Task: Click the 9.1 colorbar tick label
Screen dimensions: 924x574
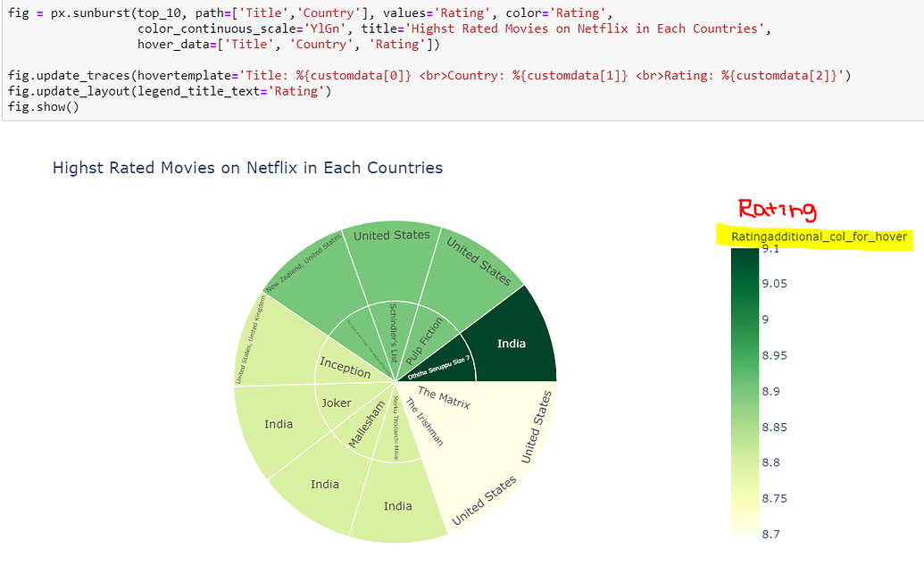Action: coord(770,249)
